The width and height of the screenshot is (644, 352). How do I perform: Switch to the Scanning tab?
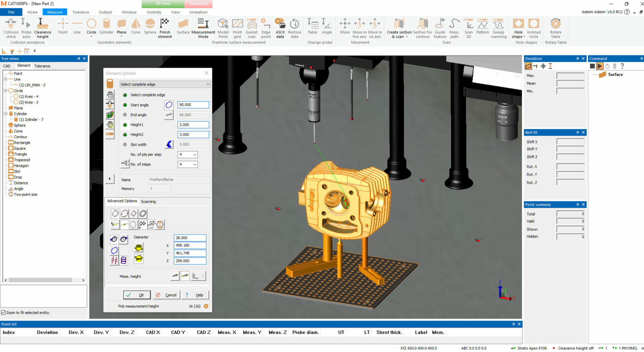click(x=148, y=201)
